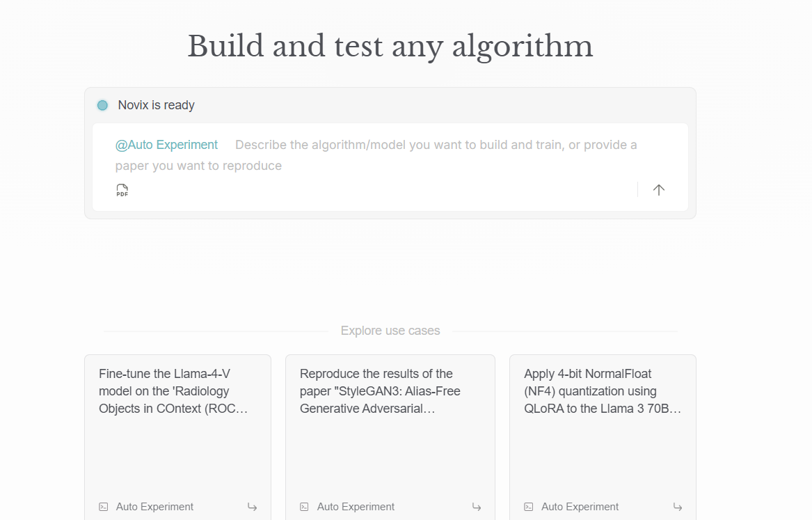The height and width of the screenshot is (520, 812).
Task: Click Auto Experiment label on StyleGAN3 card
Action: 356,507
